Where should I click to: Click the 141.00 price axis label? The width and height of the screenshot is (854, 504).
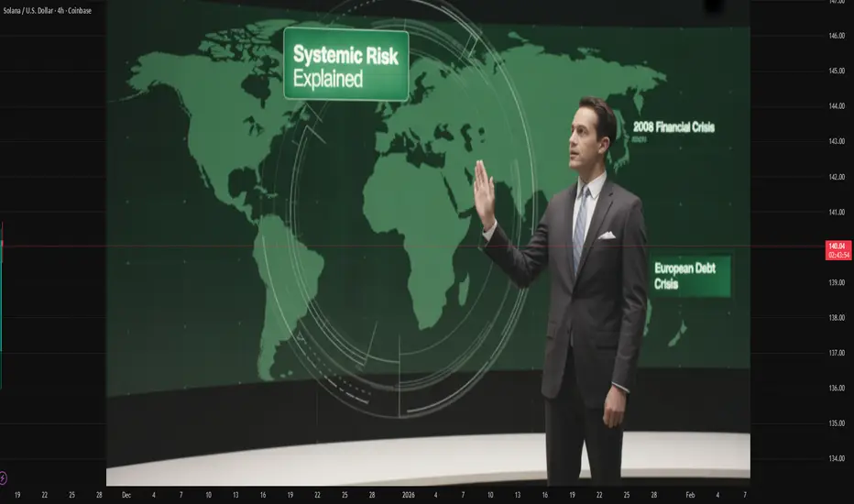click(837, 213)
